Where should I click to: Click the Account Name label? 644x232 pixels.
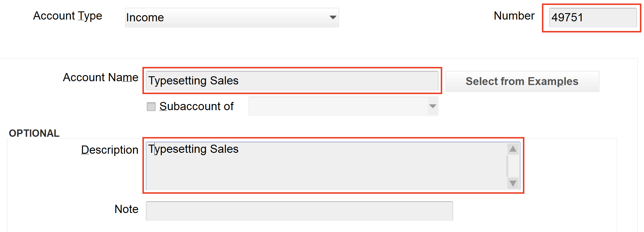coord(101,77)
